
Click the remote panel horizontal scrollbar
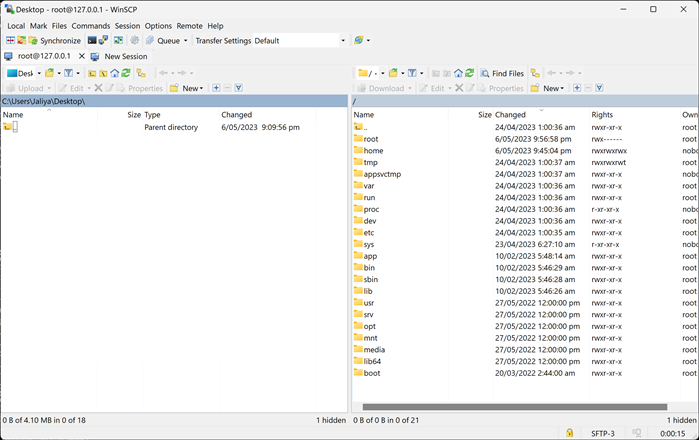point(514,407)
